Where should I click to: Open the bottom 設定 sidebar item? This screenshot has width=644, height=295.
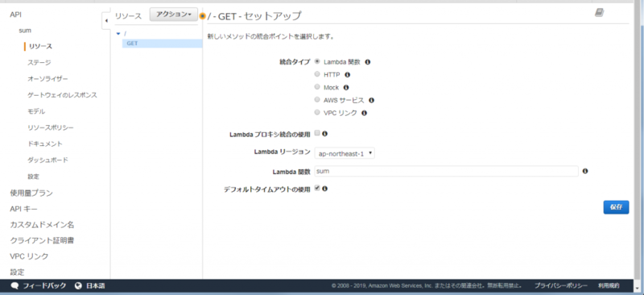point(17,272)
